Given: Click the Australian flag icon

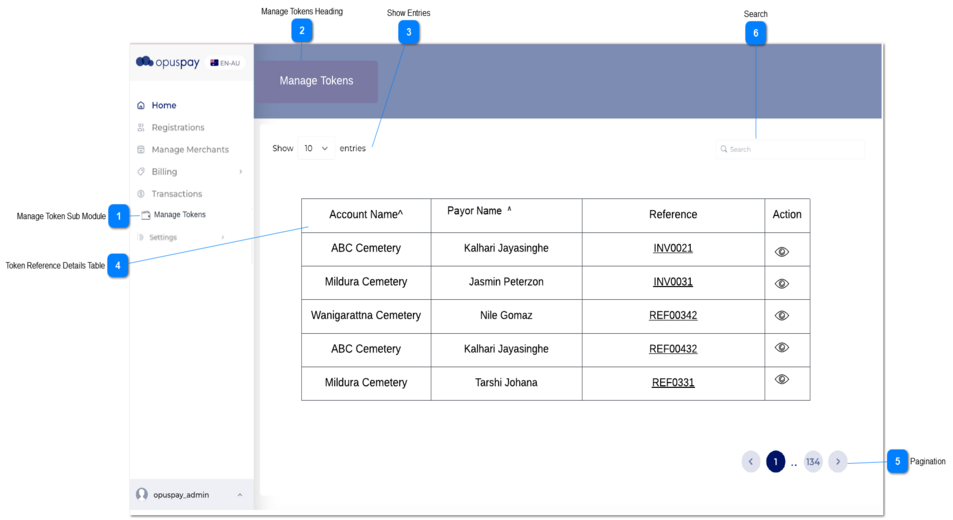Looking at the screenshot, I should [x=214, y=63].
